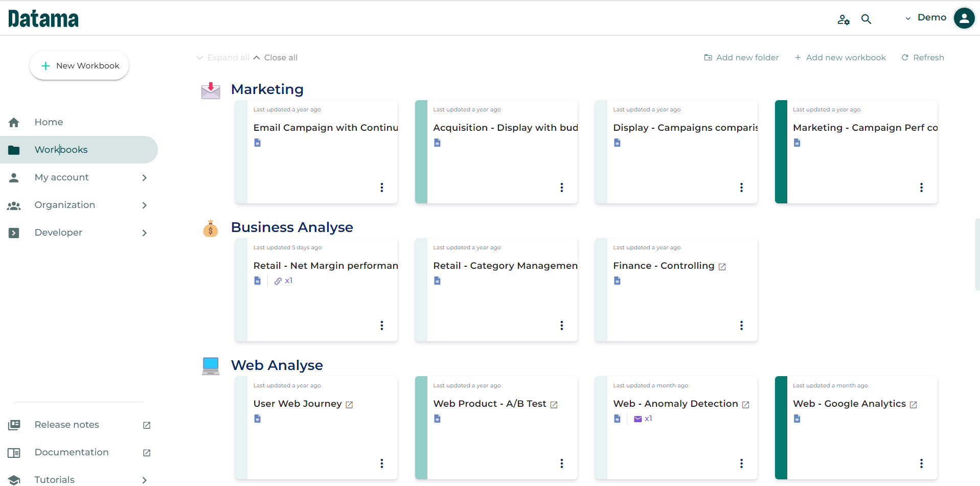This screenshot has width=980, height=486.
Task: Open options menu for Marketing - Campaign Perf card
Action: [922, 188]
